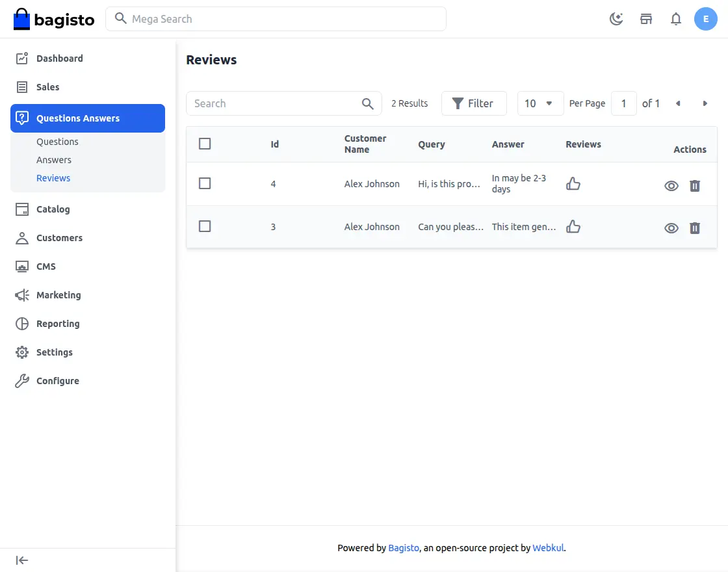Open the per page 10 dropdown

point(540,103)
